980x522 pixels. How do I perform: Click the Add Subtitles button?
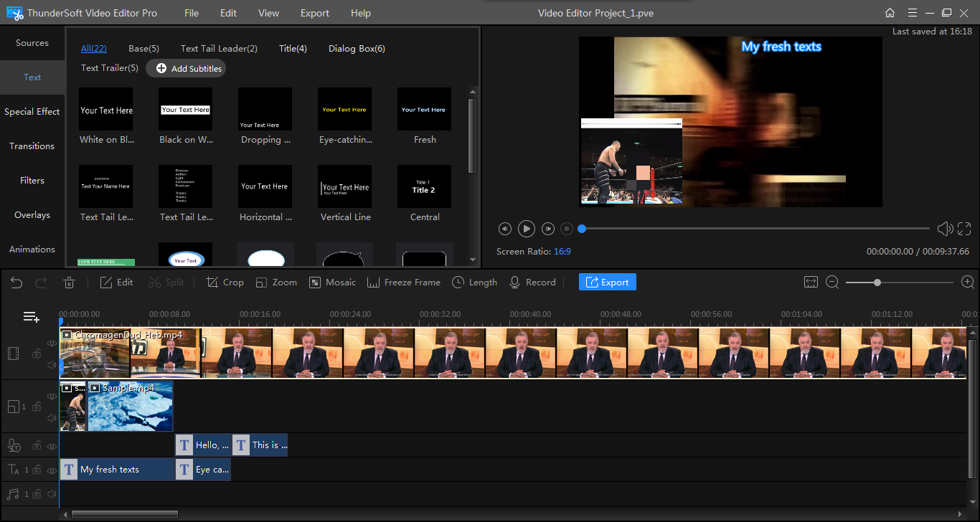click(187, 68)
